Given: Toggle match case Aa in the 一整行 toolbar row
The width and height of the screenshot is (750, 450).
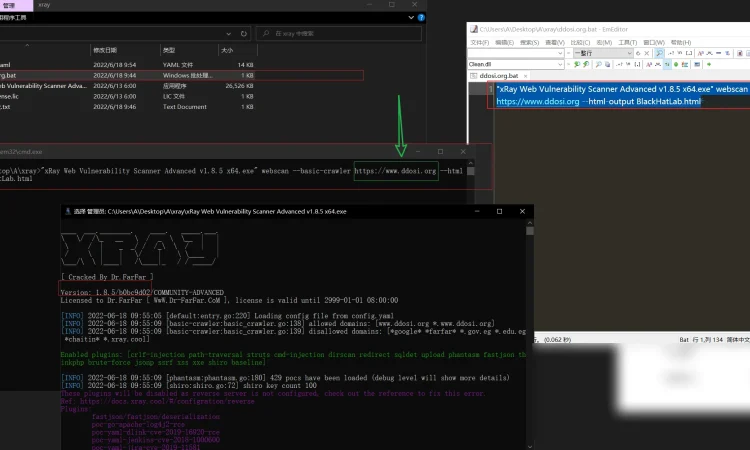Looking at the screenshot, I should click(701, 53).
